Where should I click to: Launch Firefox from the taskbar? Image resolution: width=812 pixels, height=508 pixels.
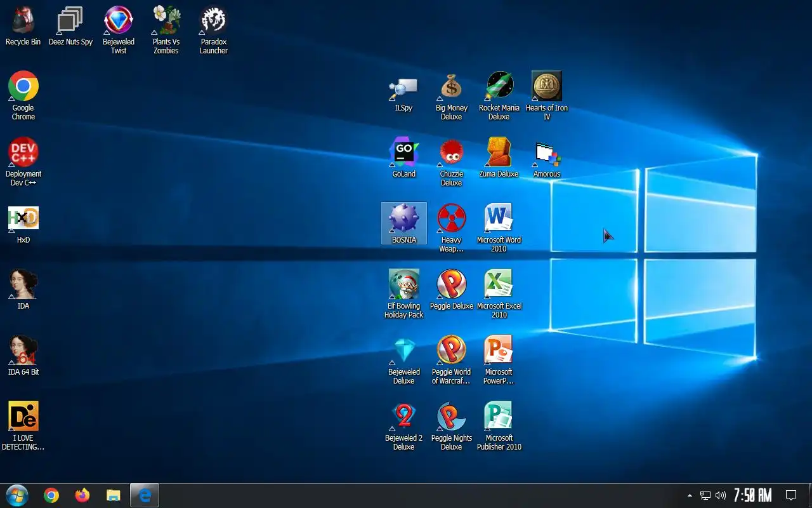(x=82, y=495)
